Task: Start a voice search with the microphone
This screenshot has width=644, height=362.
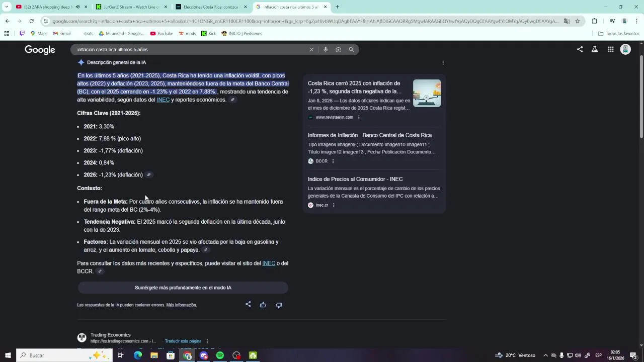Action: click(x=326, y=50)
